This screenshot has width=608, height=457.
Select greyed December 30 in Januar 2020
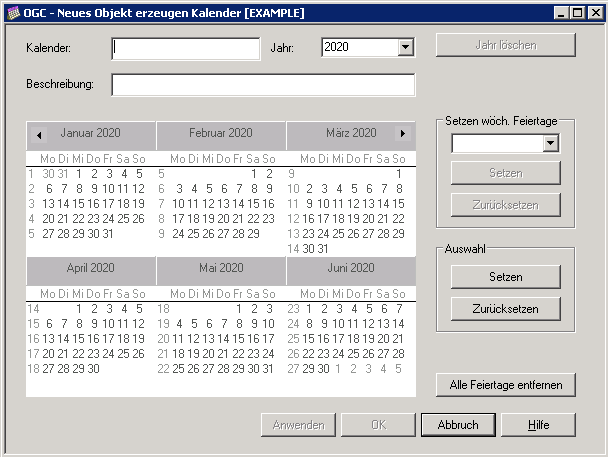(48, 174)
